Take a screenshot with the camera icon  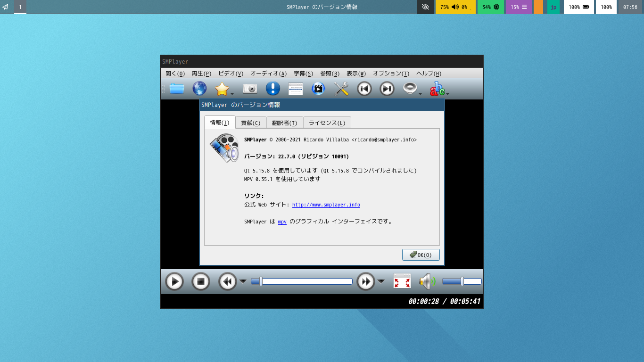click(250, 89)
